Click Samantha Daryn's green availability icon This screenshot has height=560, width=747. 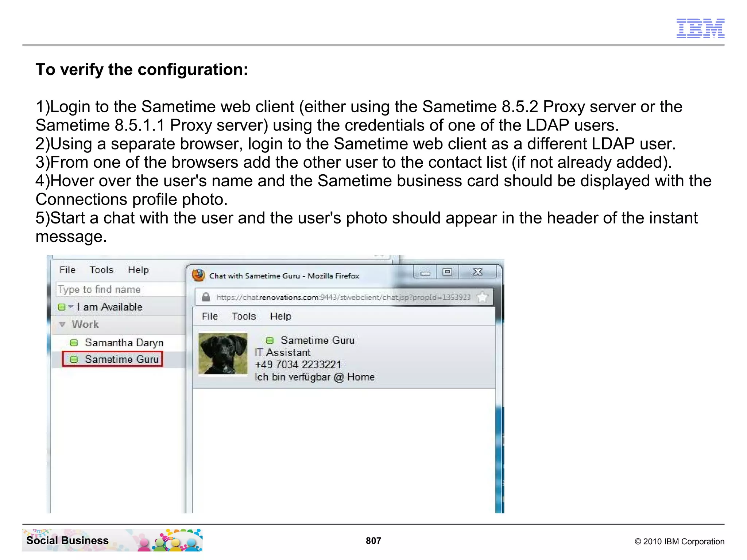(74, 343)
